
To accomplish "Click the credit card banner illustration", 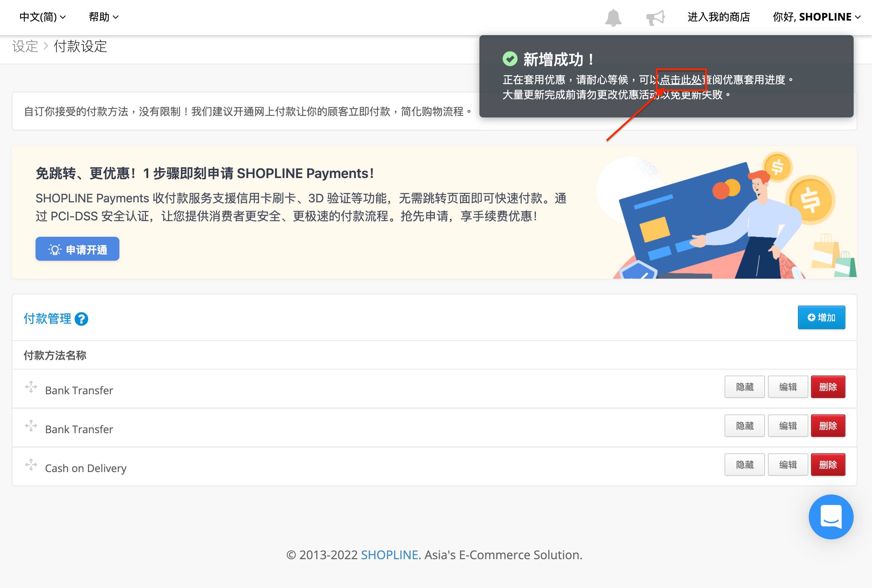I will click(726, 215).
